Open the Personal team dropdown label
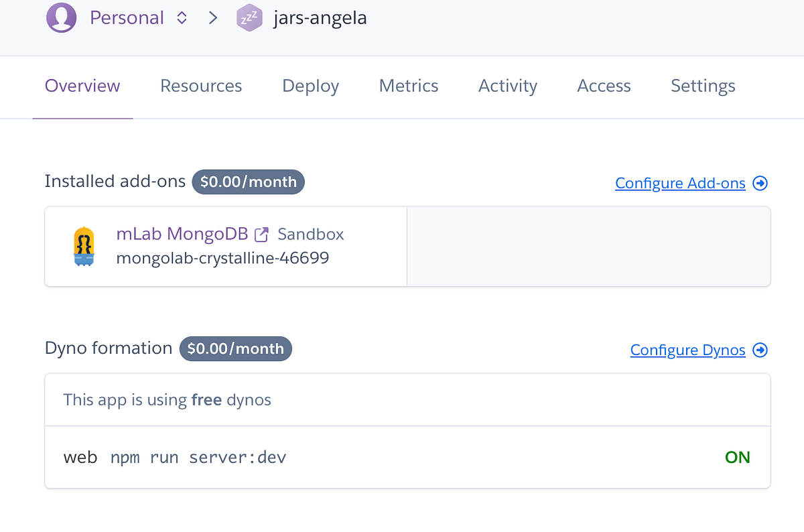The image size is (804, 532). [127, 18]
